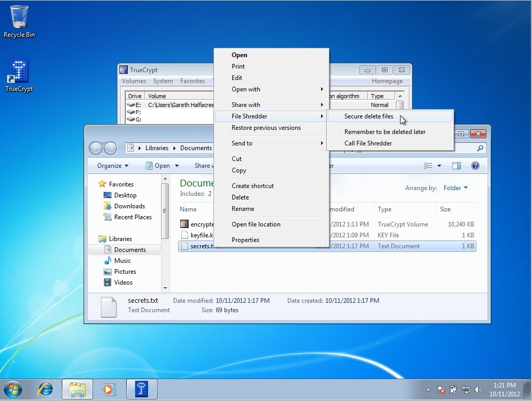Click Create shortcut in context menu
This screenshot has height=401, width=532.
click(x=272, y=186)
